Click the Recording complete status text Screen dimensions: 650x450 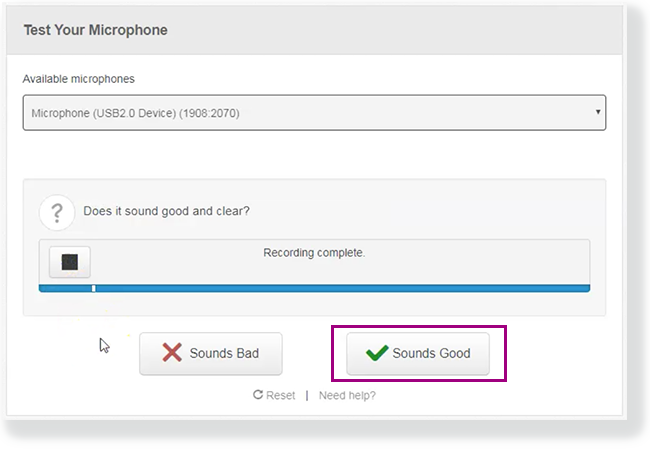(x=314, y=253)
